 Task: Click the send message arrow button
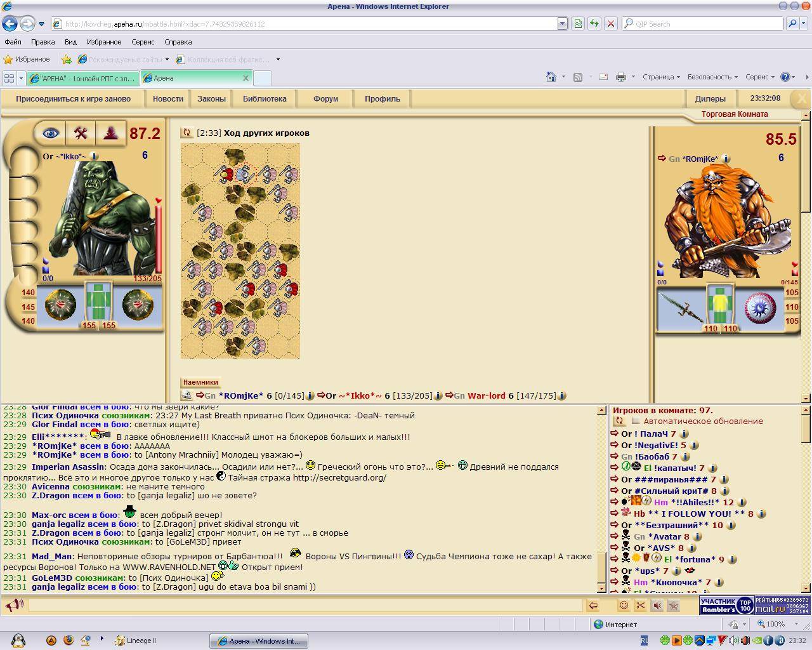[x=593, y=606]
